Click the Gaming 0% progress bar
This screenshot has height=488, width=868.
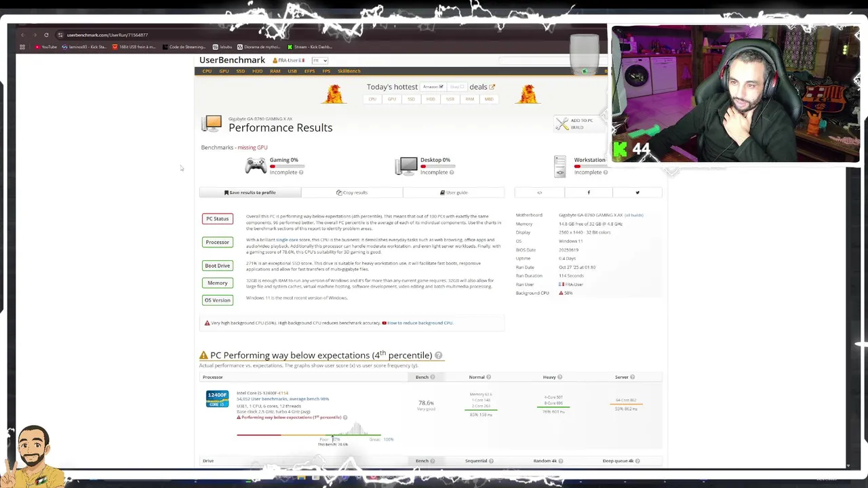[287, 166]
